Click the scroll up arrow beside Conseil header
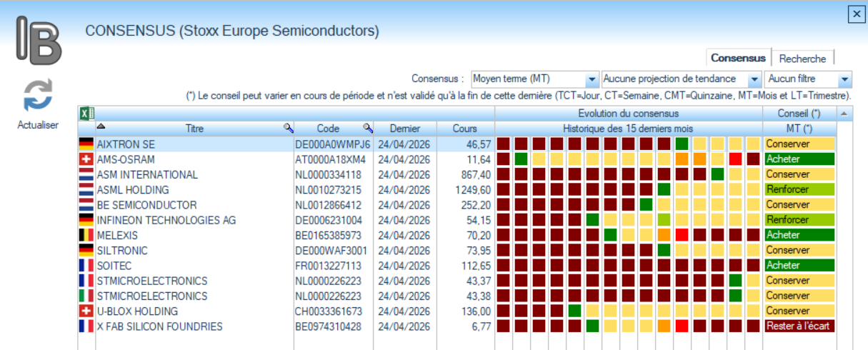868x350 pixels. coord(844,114)
